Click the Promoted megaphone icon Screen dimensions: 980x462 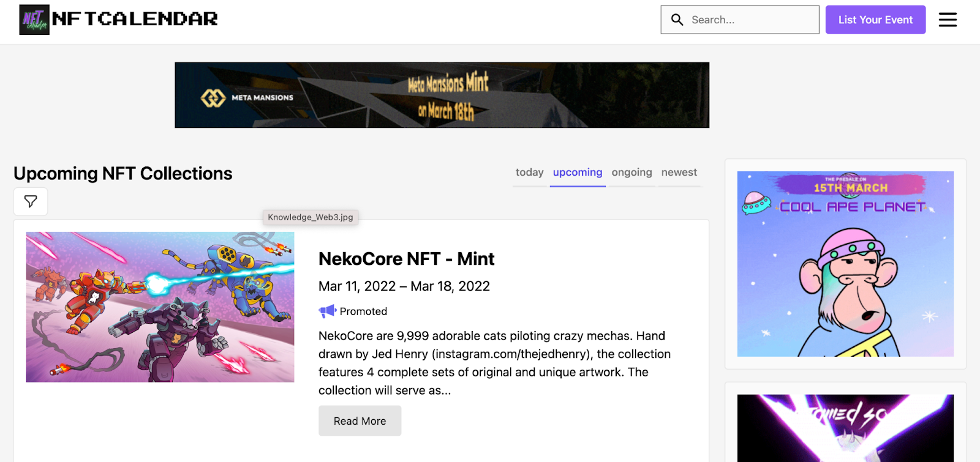coord(328,311)
